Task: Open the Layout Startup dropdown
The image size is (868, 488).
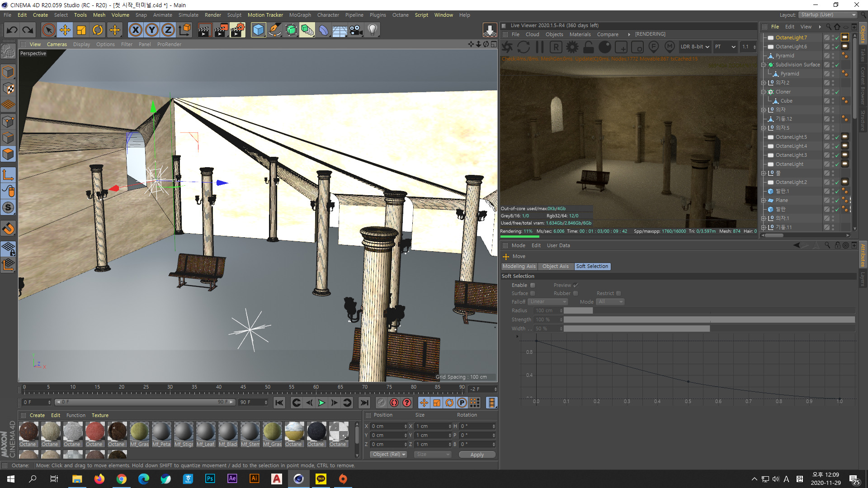Action: click(828, 15)
